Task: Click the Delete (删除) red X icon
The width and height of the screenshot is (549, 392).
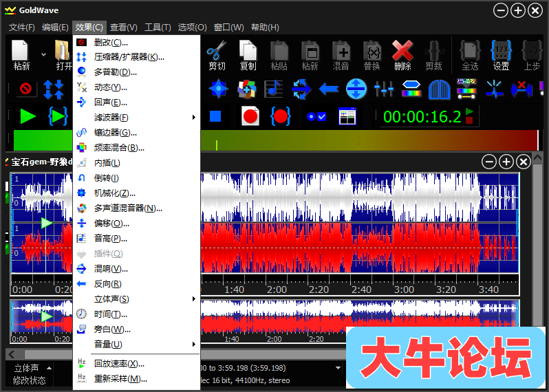Action: tap(402, 51)
